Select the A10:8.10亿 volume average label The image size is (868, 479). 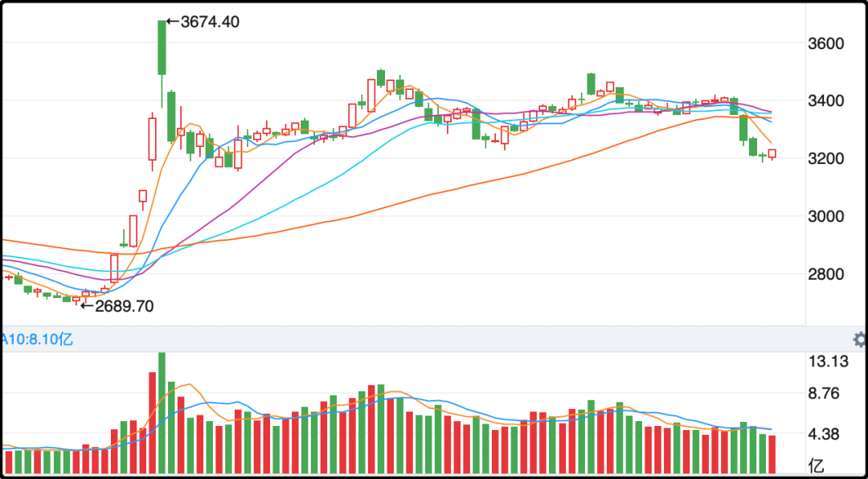pyautogui.click(x=37, y=339)
